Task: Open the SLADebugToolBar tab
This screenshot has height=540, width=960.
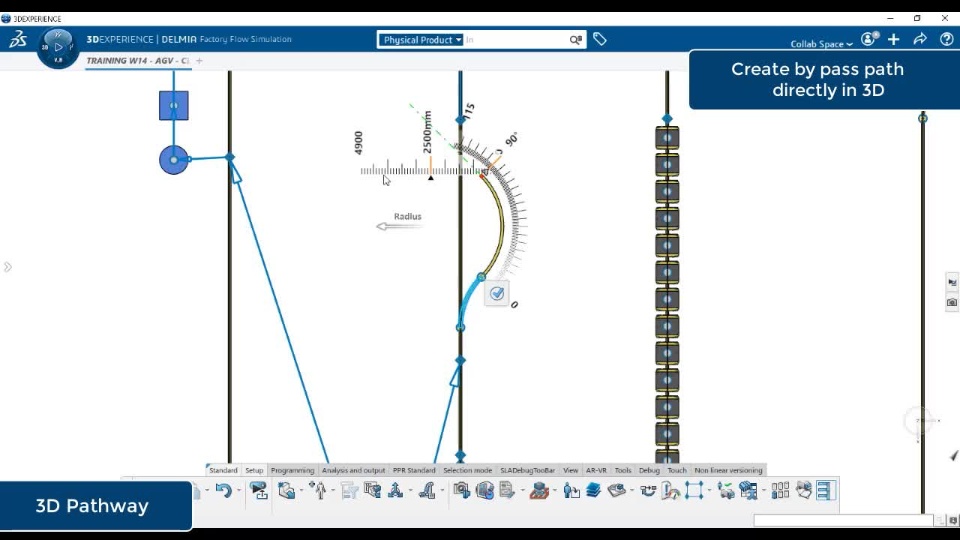Action: [x=527, y=470]
